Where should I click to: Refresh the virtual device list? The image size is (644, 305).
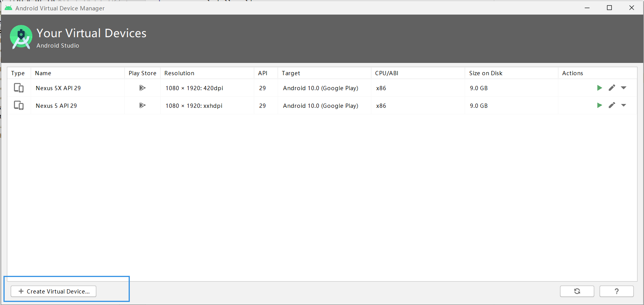point(577,291)
